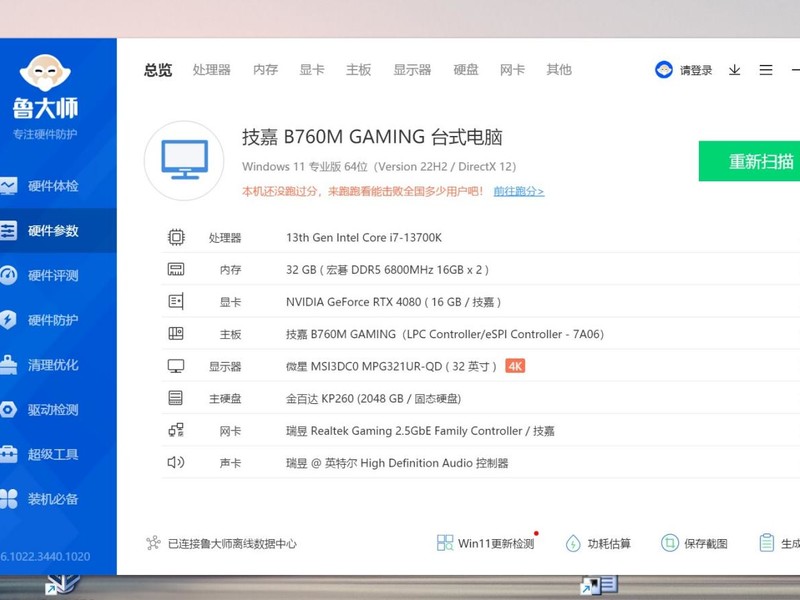The width and height of the screenshot is (800, 600).
Task: Click 技嘉 B760M GAMING 台式电脑 title
Action: pos(372,137)
